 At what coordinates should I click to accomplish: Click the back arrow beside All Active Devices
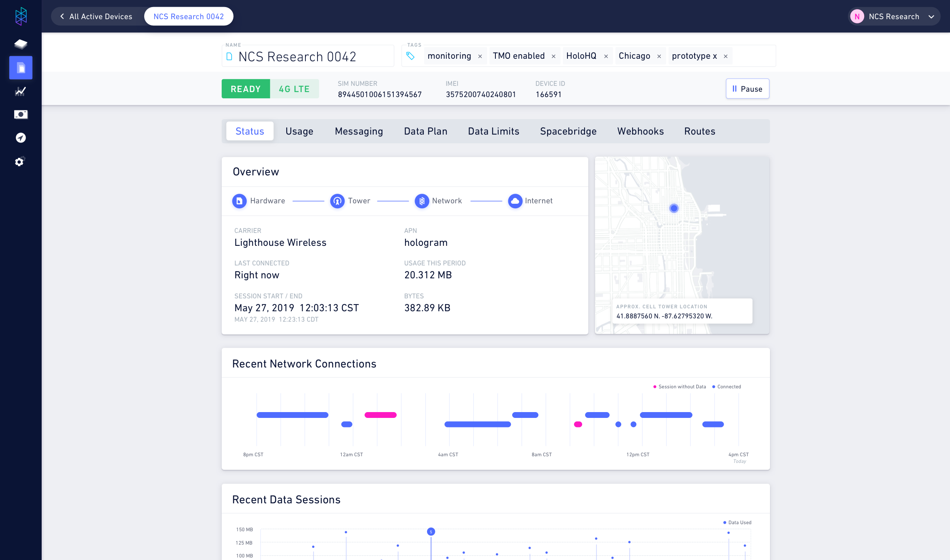point(62,16)
